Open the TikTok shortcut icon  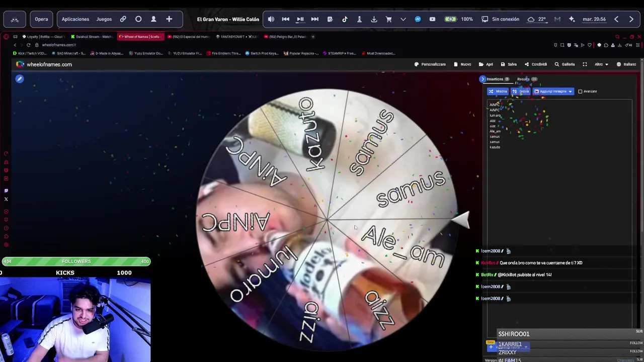click(x=345, y=19)
